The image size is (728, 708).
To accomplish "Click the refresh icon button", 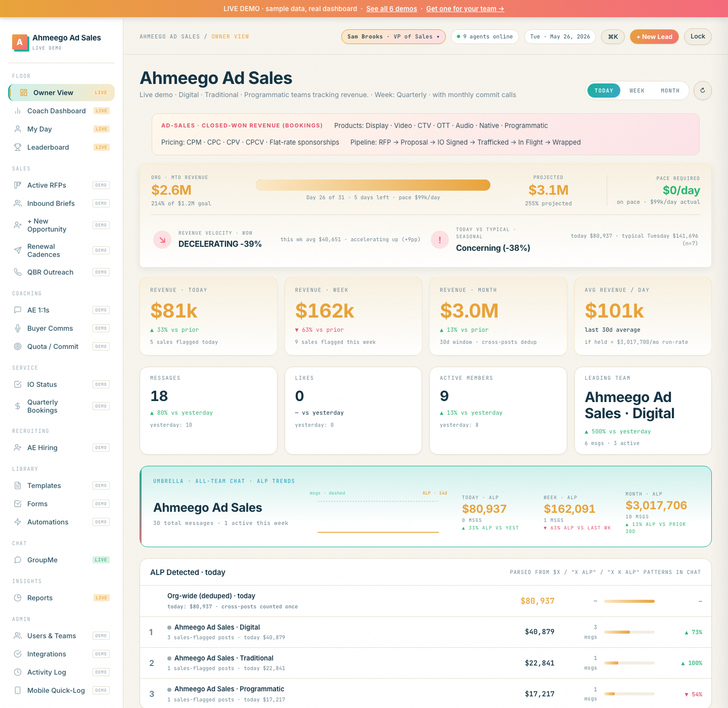I will (x=702, y=91).
